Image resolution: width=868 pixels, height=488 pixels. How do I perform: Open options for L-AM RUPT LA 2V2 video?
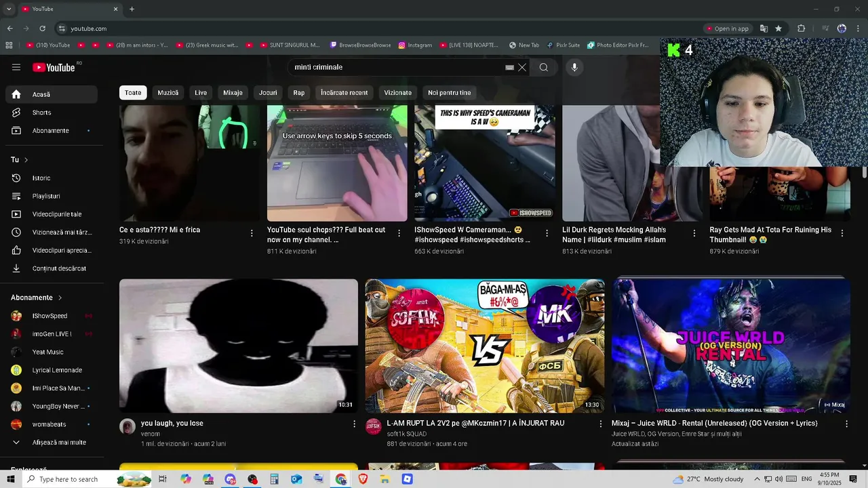click(600, 424)
